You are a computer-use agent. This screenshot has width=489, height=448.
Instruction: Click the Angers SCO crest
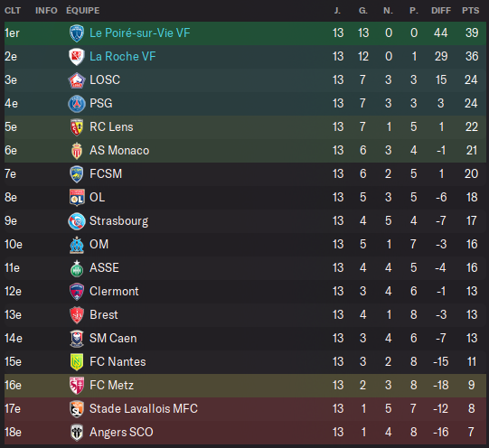(77, 433)
